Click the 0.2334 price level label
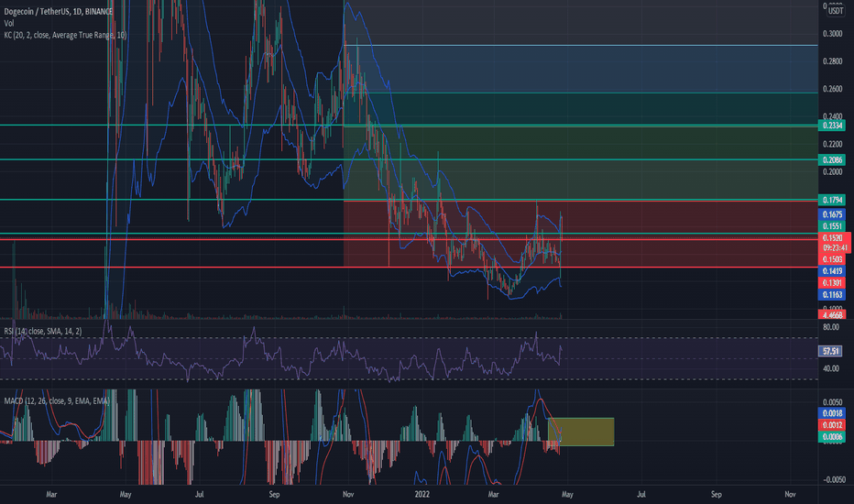854x504 pixels. [832, 126]
